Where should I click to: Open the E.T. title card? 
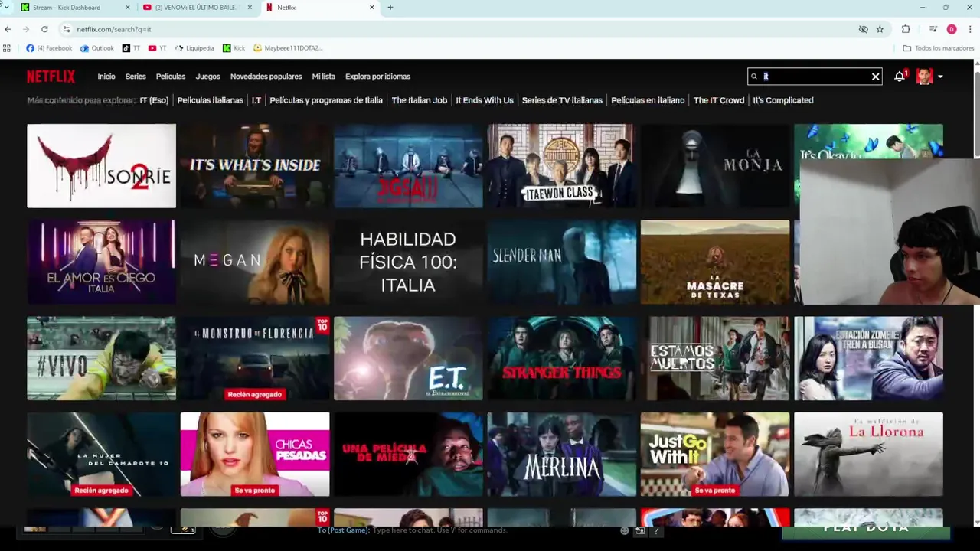click(x=408, y=358)
